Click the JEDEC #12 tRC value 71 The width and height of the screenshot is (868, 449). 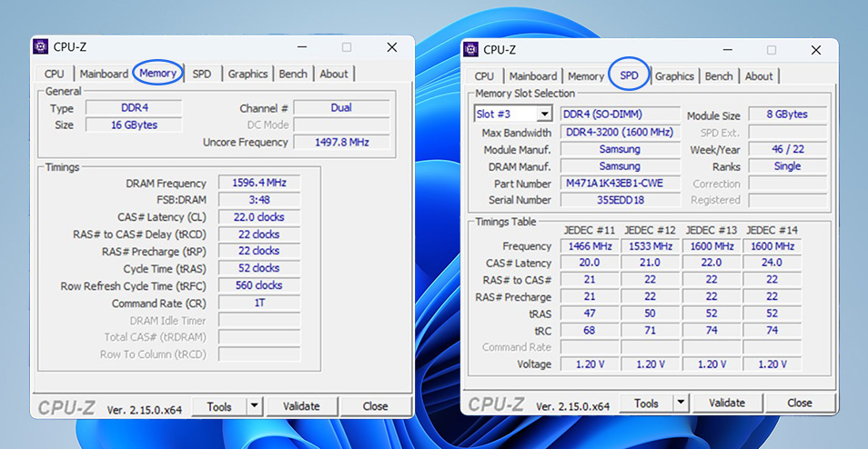pos(650,330)
